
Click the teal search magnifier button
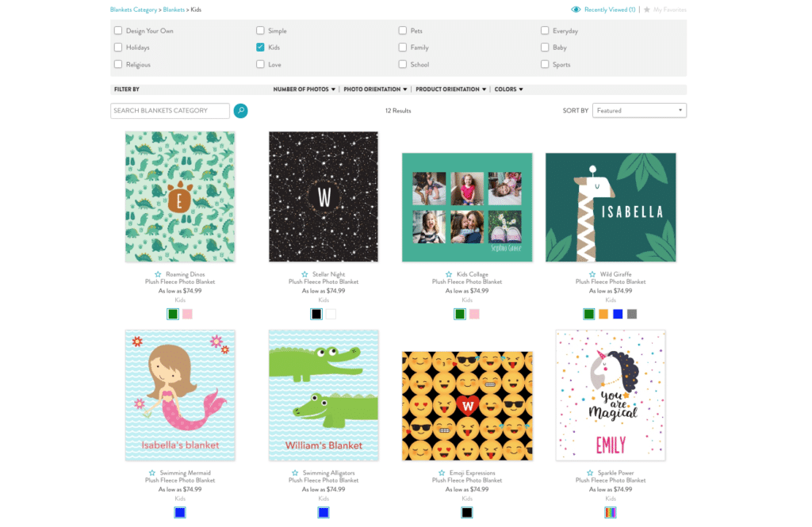(x=240, y=111)
